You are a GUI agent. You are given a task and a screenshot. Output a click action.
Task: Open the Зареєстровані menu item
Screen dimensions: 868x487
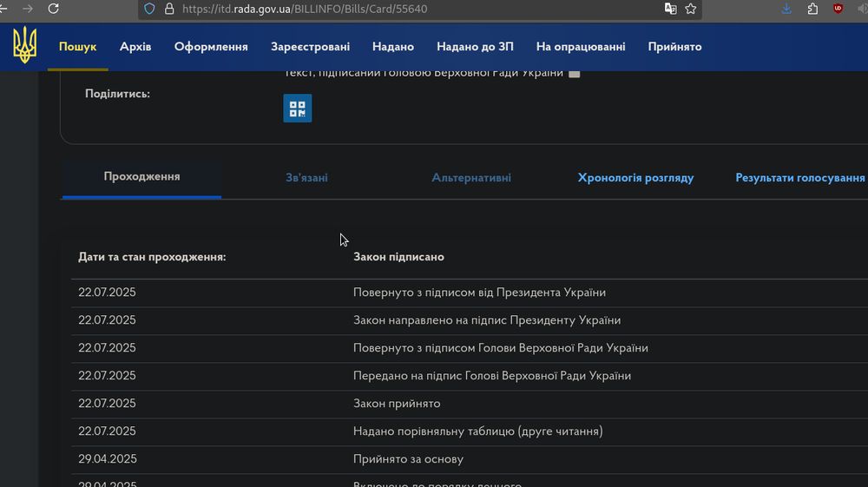(x=310, y=47)
